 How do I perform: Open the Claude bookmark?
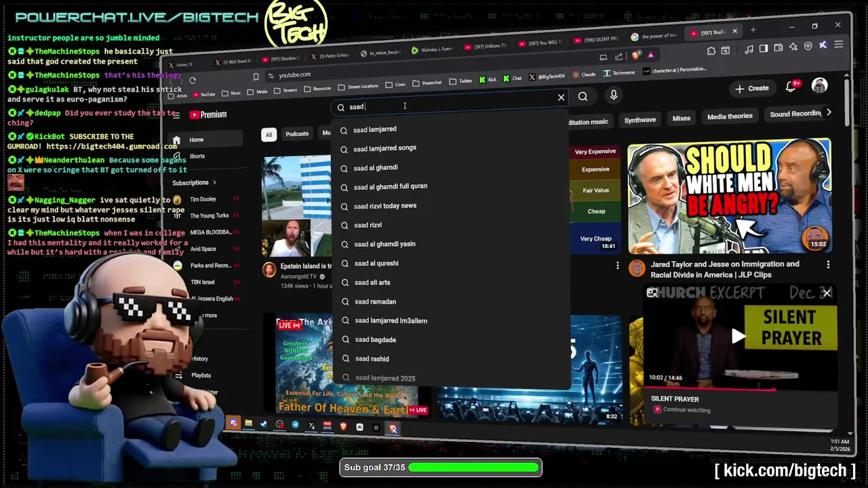584,75
